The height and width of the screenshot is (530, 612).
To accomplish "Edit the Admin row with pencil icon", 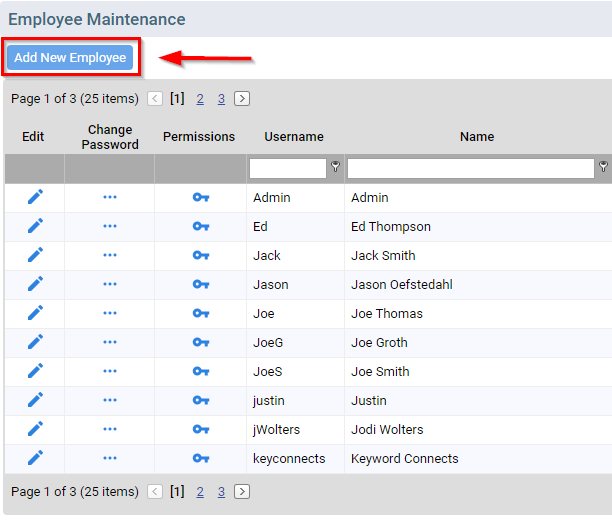I will 35,197.
